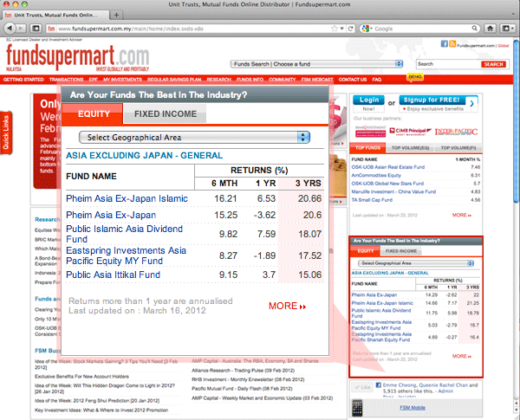
Task: Click the fsm site favicon in address bar
Action: click(51, 29)
